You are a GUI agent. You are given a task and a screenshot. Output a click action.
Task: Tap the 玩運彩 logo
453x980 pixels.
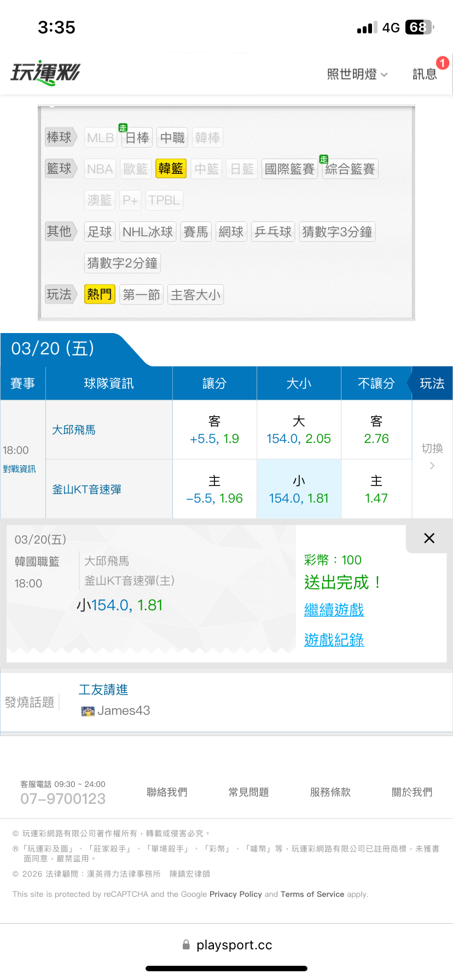click(x=45, y=72)
